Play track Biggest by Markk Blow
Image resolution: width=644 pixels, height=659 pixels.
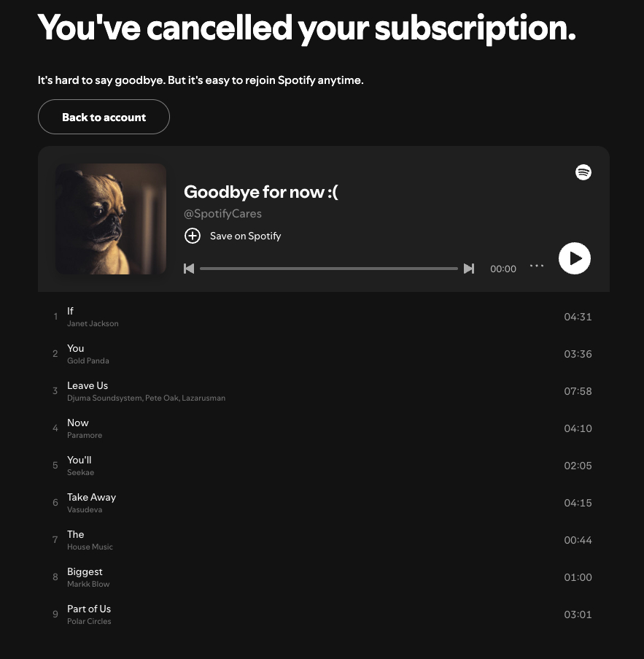pos(322,577)
